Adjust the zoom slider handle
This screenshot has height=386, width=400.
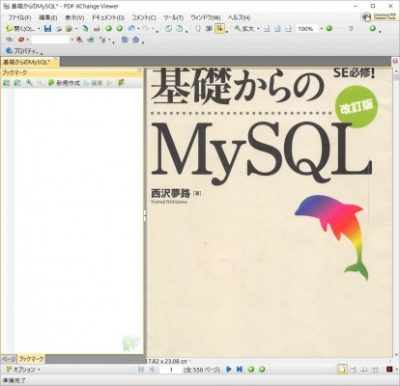click(351, 29)
